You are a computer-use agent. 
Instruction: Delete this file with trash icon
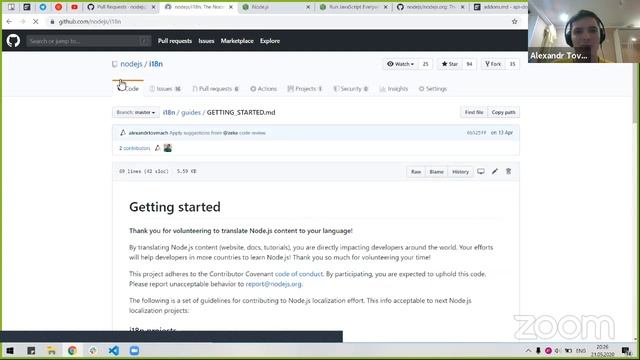pos(509,171)
